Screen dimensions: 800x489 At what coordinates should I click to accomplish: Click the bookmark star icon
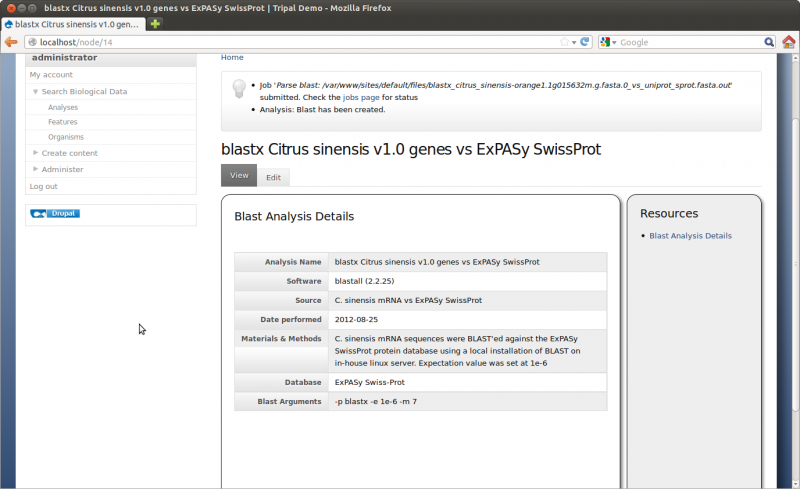564,42
